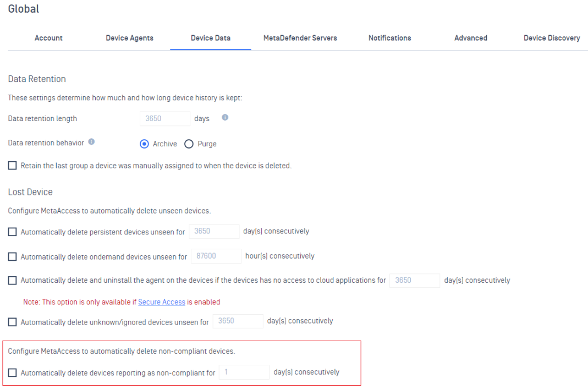The width and height of the screenshot is (588, 389).
Task: Click the 'hour(s) consecutively' label
Action: [x=280, y=256]
